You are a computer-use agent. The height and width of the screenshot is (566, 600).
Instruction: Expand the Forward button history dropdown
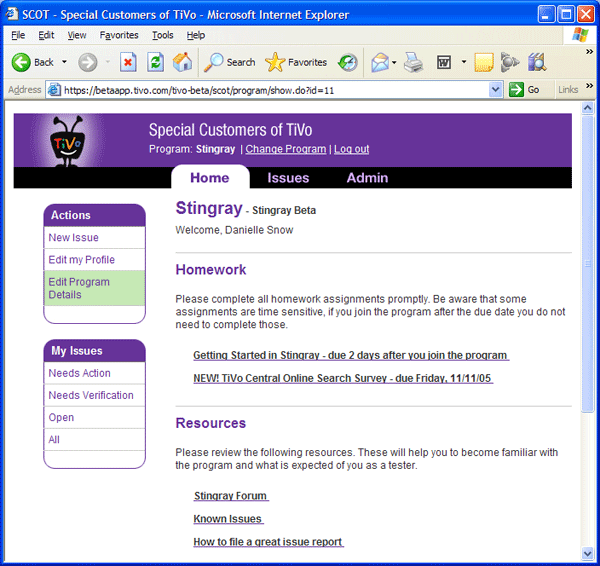pos(108,62)
